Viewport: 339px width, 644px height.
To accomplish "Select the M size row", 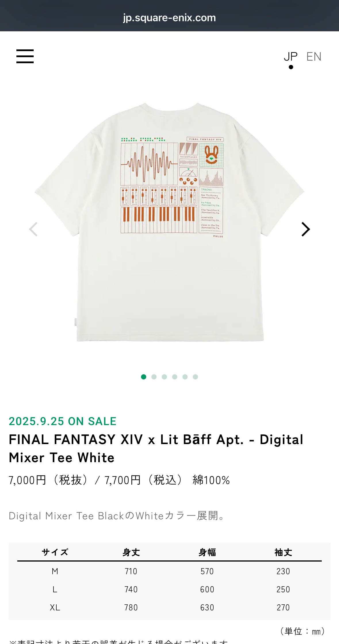I will pos(169,571).
